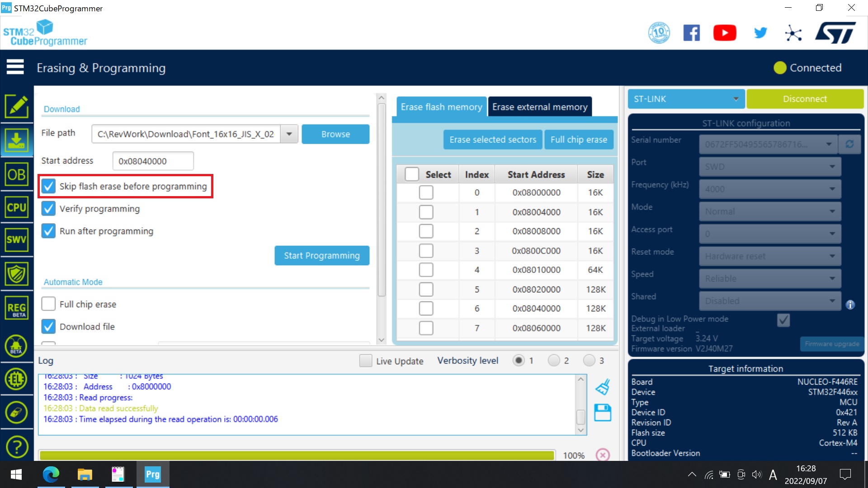This screenshot has width=868, height=488.
Task: Switch to Erase external memory tab
Action: coord(539,107)
